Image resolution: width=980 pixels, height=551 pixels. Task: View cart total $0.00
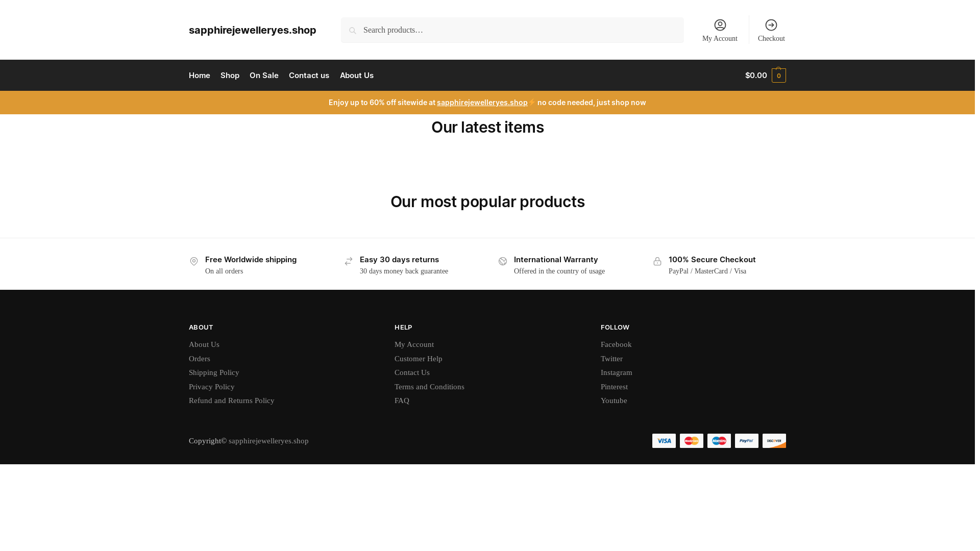(x=756, y=76)
